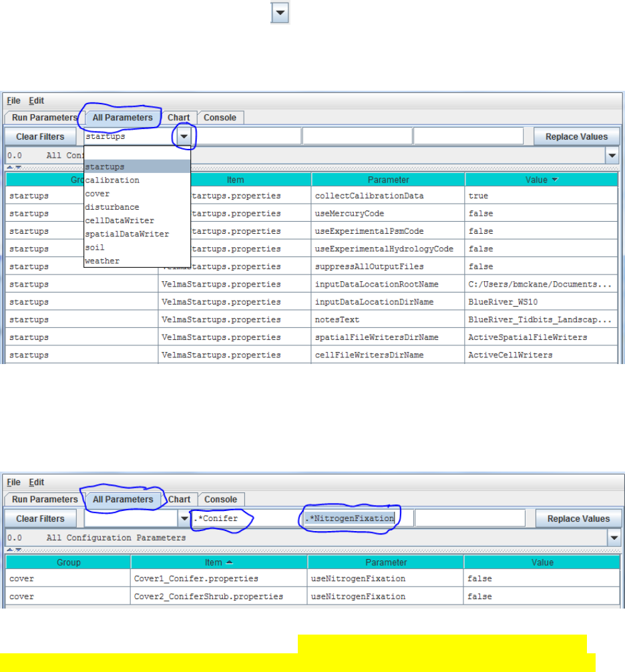Select the notesText parameter cell

tap(388, 319)
